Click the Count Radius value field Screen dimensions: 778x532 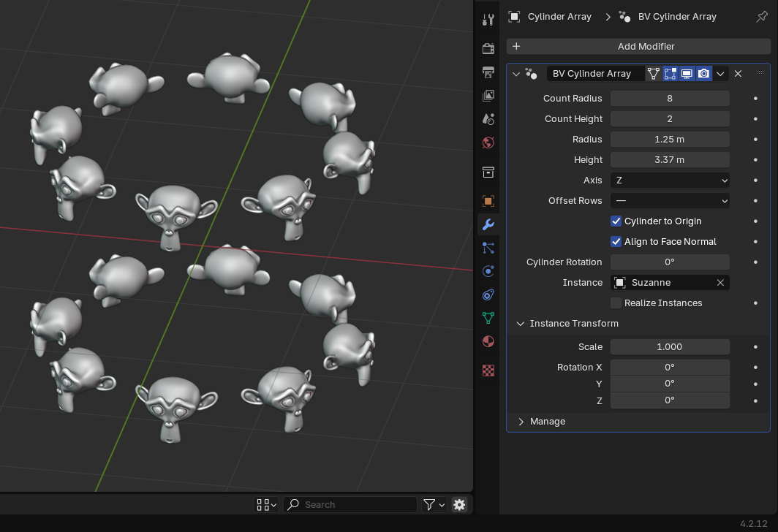click(x=670, y=98)
